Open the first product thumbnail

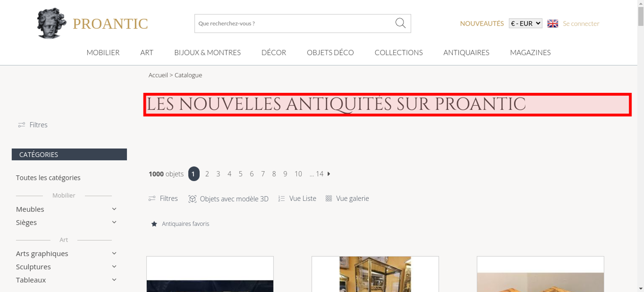pyautogui.click(x=210, y=274)
